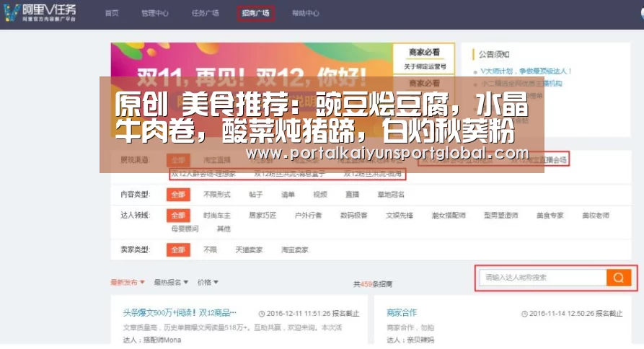Filter by 型男塑造师 talent field
The image size is (644, 349).
click(501, 216)
